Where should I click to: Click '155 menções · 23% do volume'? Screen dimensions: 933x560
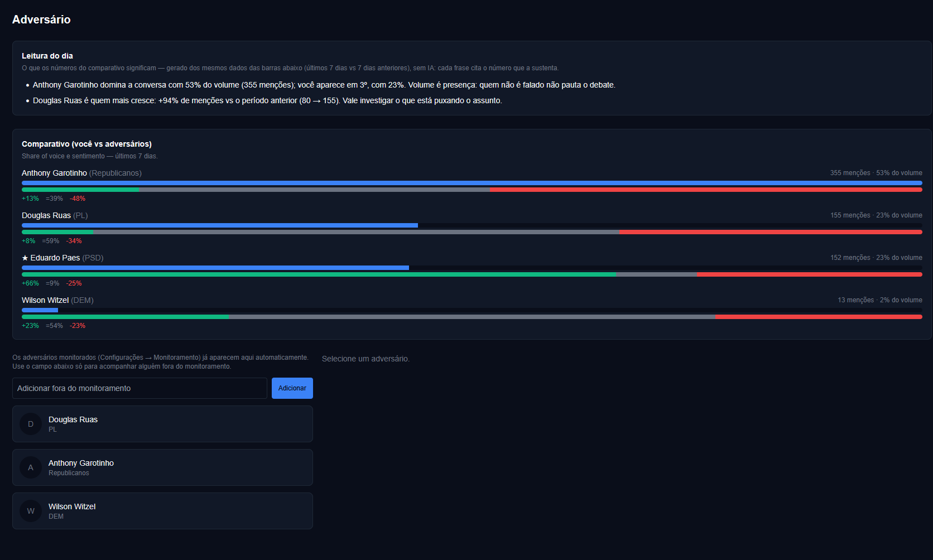pos(876,215)
